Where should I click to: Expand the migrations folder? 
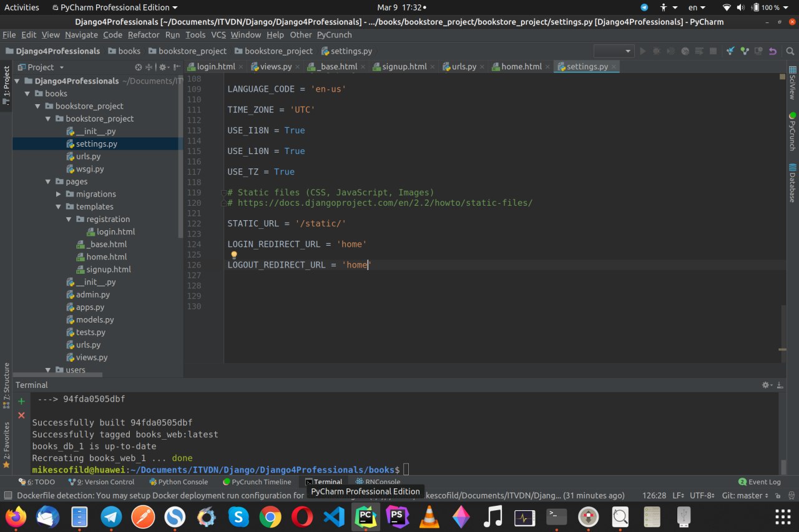click(59, 194)
